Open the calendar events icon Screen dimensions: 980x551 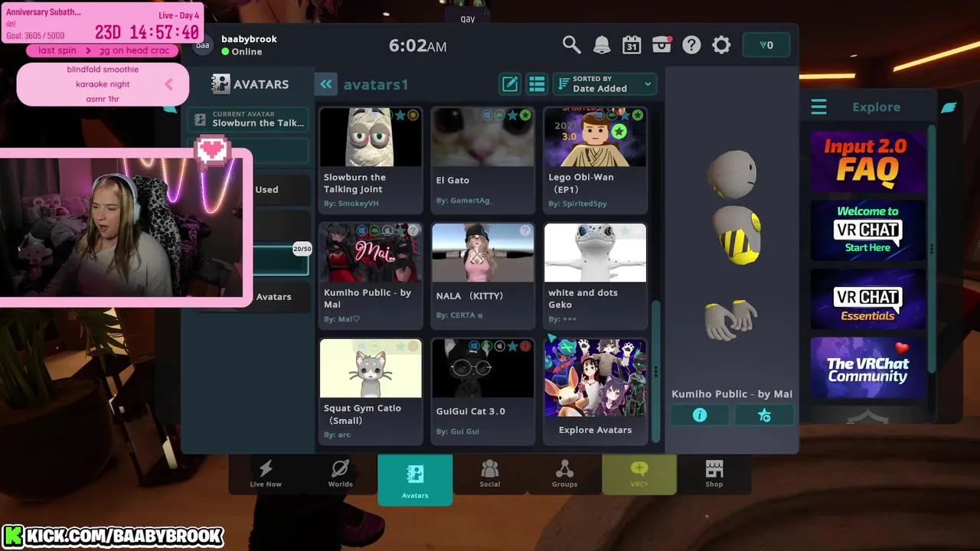[632, 45]
